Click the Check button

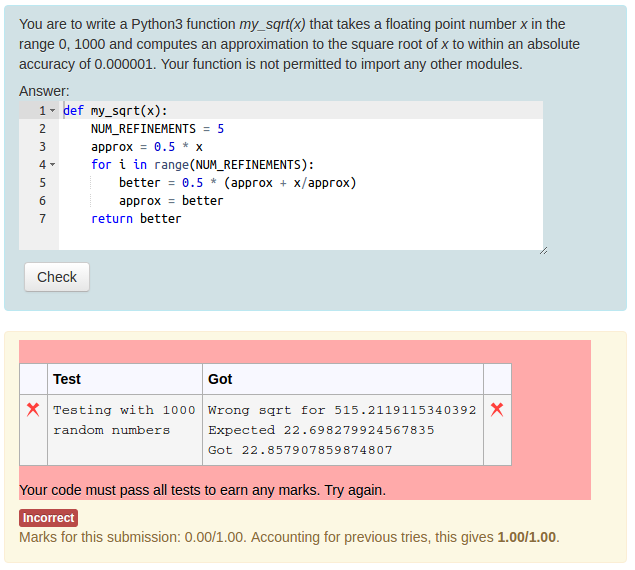click(57, 277)
